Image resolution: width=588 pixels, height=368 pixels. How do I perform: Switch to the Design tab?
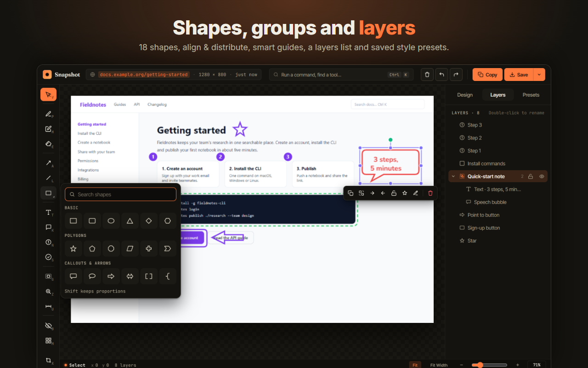click(464, 95)
